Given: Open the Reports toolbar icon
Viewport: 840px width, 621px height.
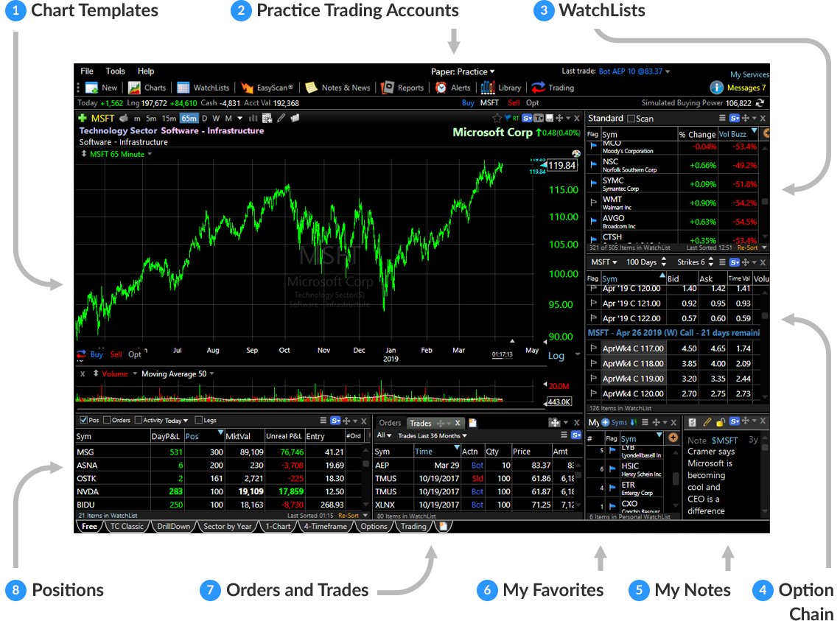Looking at the screenshot, I should point(388,88).
